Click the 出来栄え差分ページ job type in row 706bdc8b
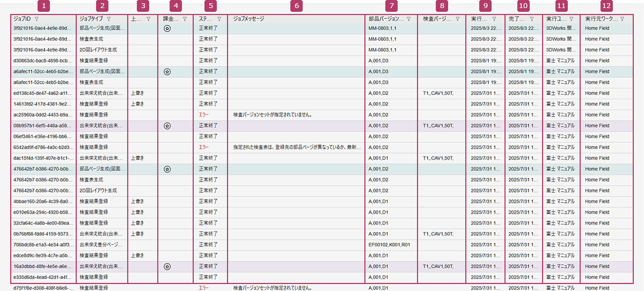The image size is (644, 291). 101,245
